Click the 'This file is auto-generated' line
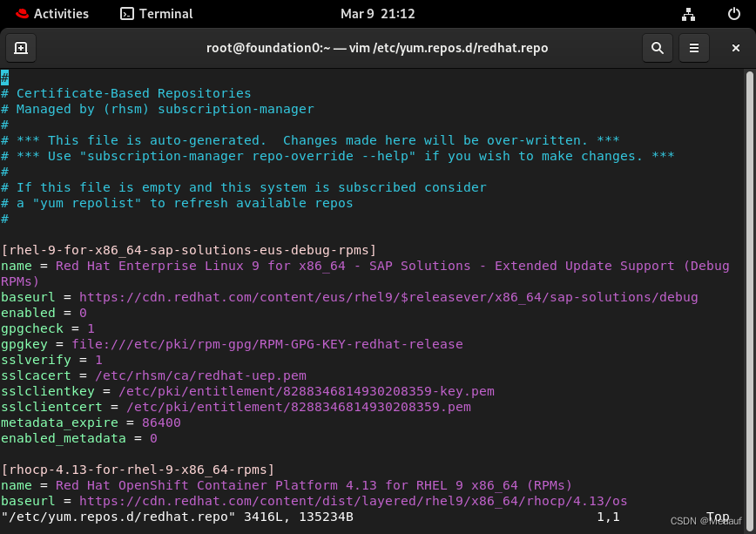Screen dimensions: 756x534 310,140
